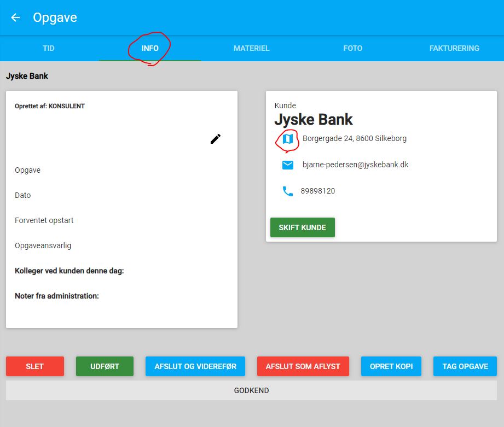
Task: Edit the task info with the pencil icon
Action: 216,139
